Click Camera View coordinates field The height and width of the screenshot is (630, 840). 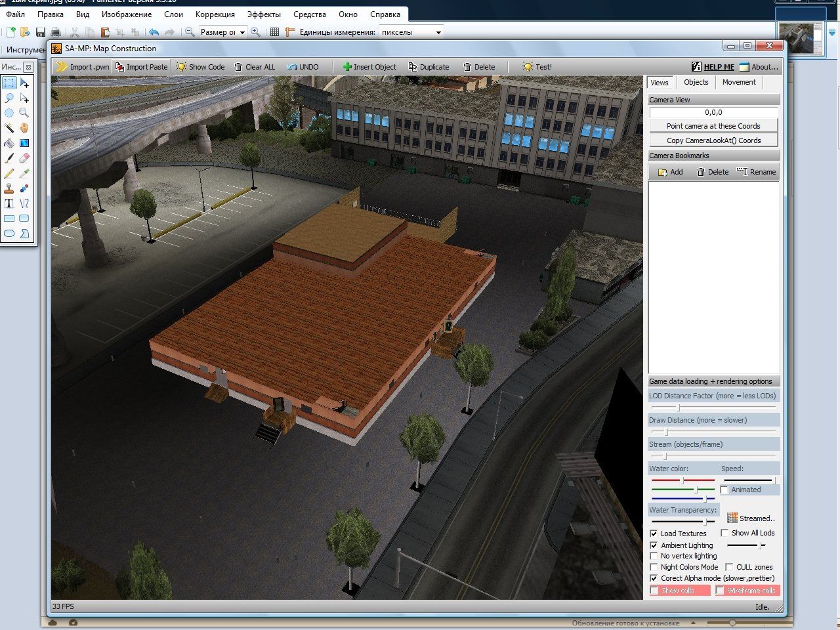point(713,112)
